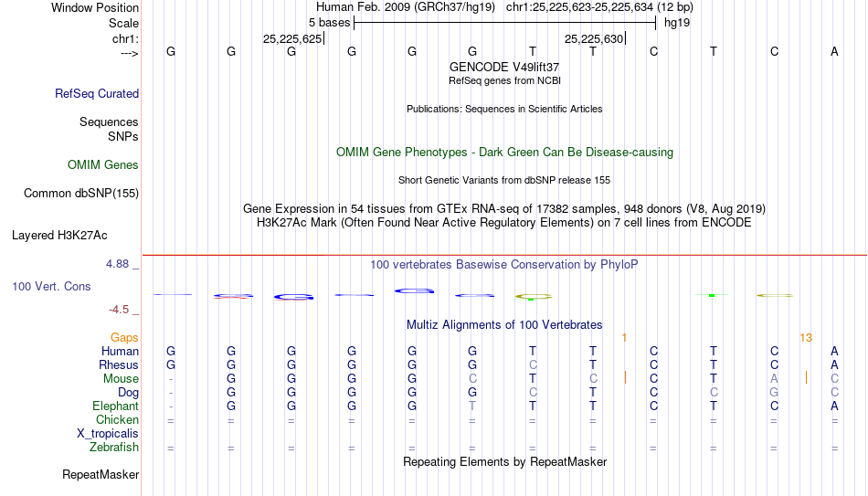This screenshot has width=868, height=496.
Task: Select the Rhesus species label
Action: (119, 364)
